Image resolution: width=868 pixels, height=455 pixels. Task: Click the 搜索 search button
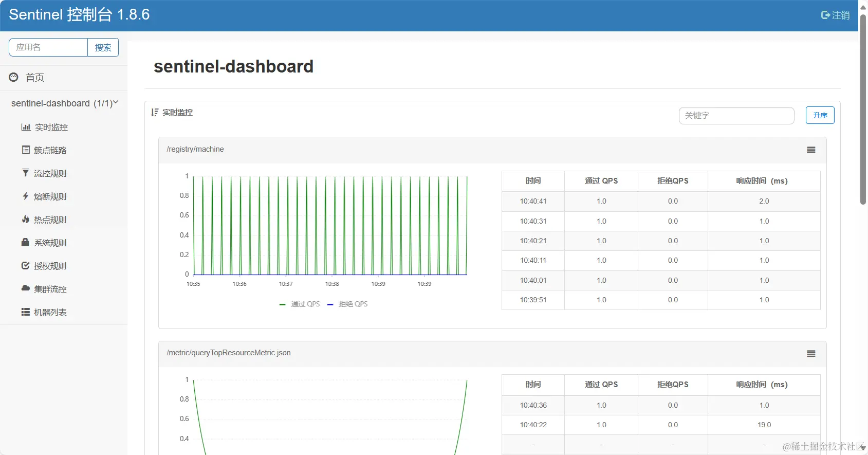click(x=103, y=47)
